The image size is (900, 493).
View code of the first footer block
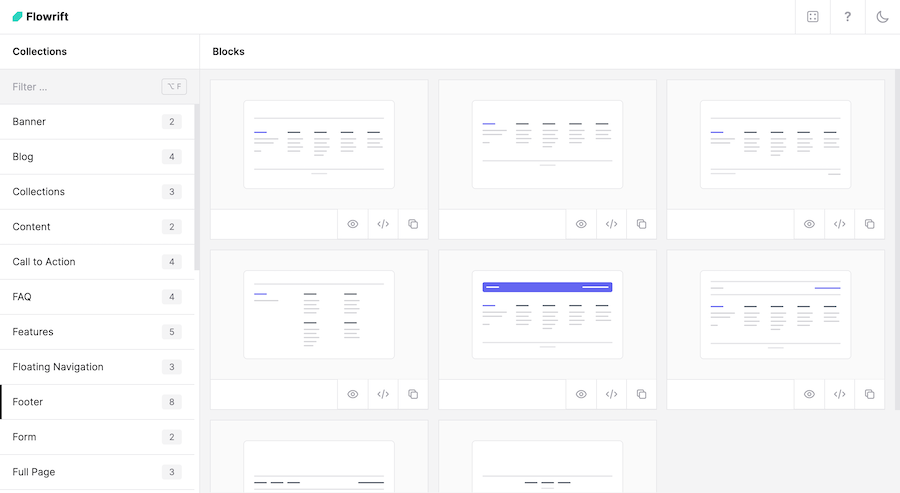pyautogui.click(x=383, y=224)
